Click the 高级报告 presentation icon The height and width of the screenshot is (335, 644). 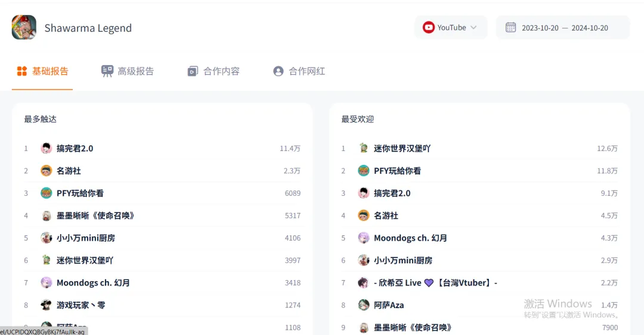click(107, 71)
